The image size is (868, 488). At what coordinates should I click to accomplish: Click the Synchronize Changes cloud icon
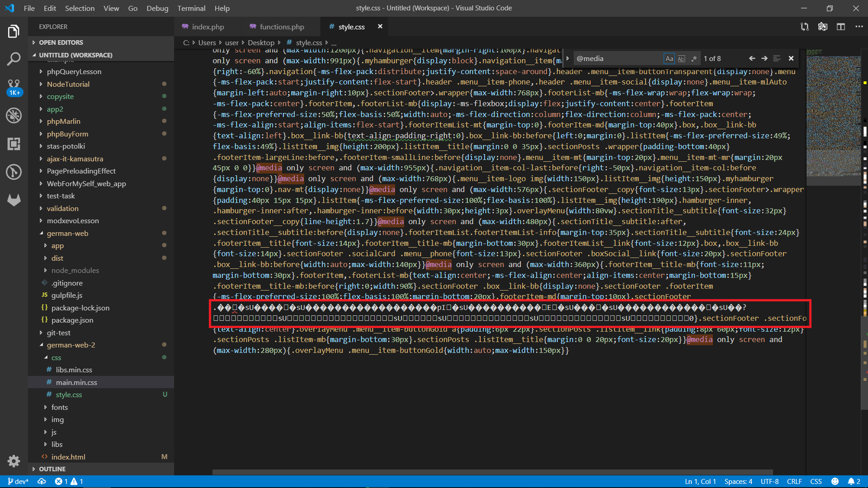[x=42, y=482]
